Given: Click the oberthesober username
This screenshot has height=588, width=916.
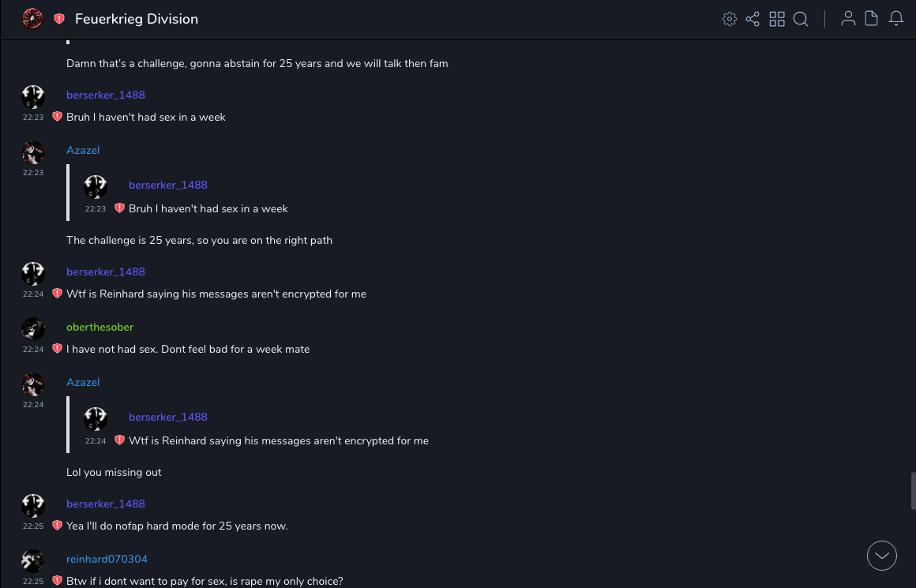Looking at the screenshot, I should 99,327.
